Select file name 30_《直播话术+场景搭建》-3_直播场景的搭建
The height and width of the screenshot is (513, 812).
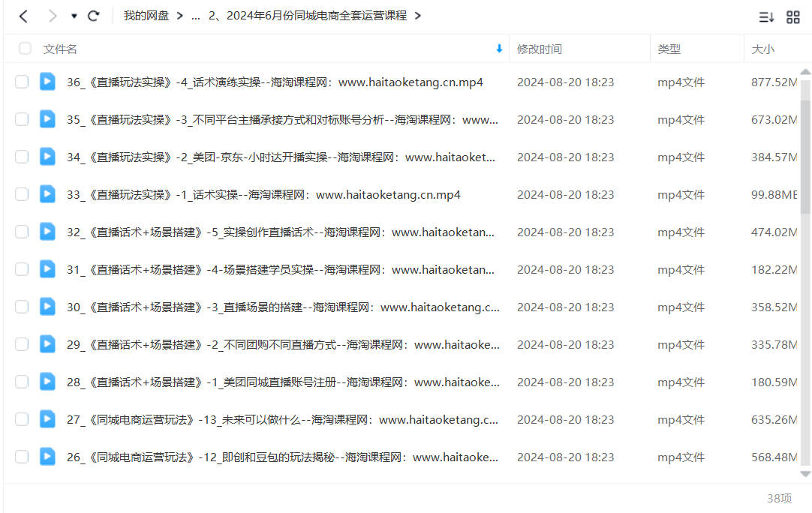point(283,307)
